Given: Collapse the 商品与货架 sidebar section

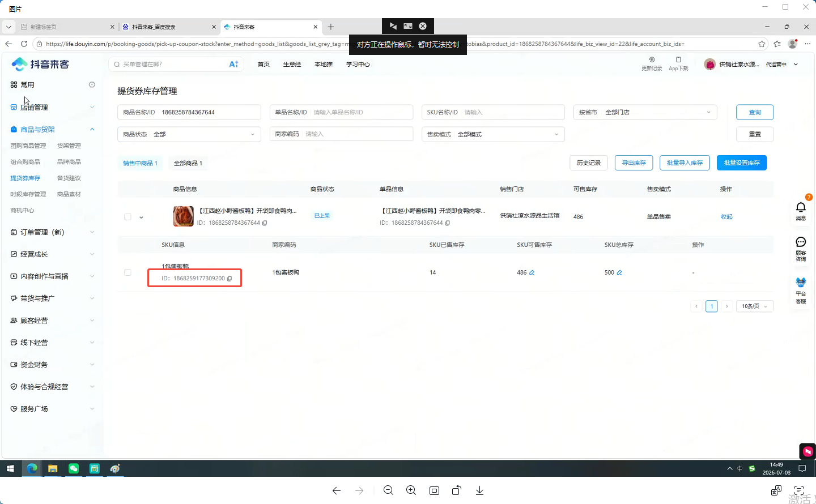Looking at the screenshot, I should pos(53,129).
